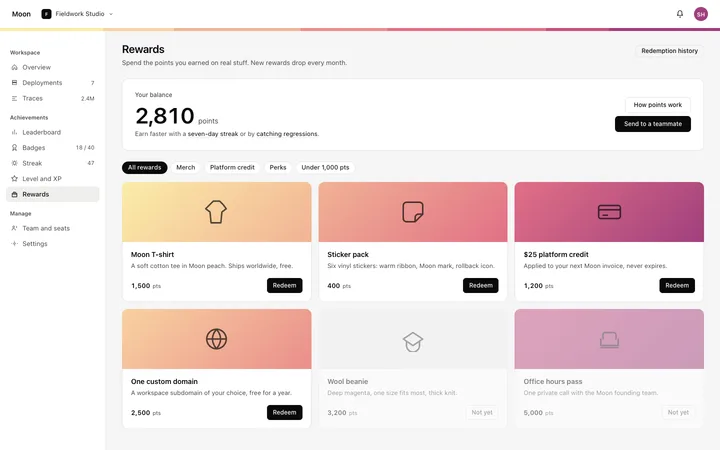Click the Moon logo text
720x450 pixels.
[21, 14]
